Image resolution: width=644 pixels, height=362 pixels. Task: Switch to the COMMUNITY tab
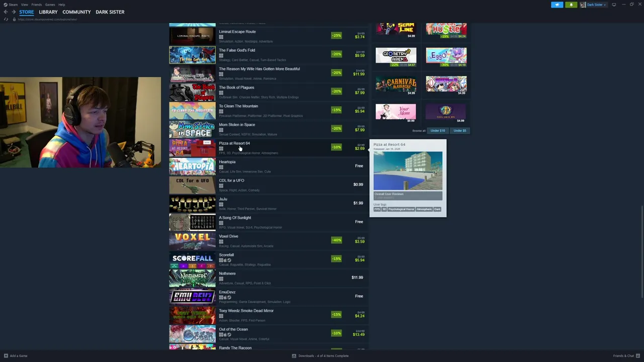[76, 12]
